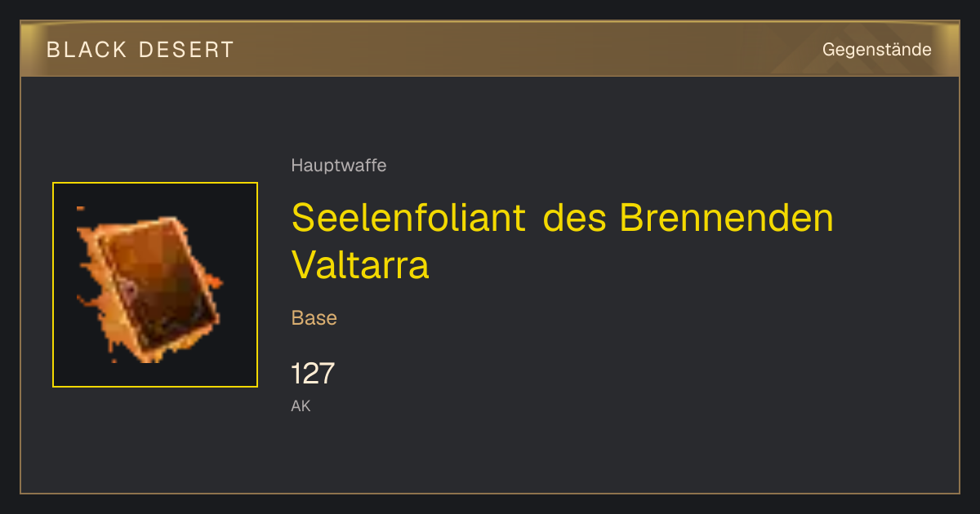Open the Gegenstände category link
The width and height of the screenshot is (980, 514).
(x=877, y=50)
